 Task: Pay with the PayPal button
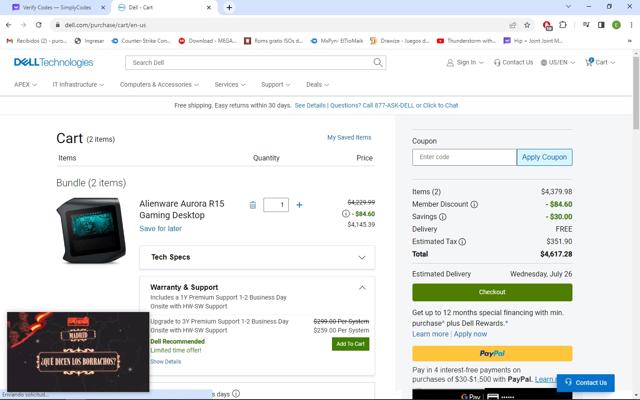492,353
